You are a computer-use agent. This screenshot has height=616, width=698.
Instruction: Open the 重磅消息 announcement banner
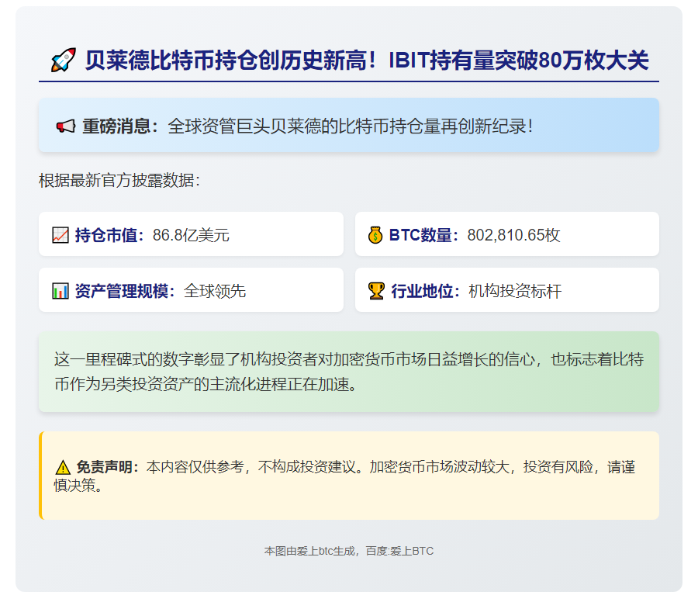(x=349, y=124)
